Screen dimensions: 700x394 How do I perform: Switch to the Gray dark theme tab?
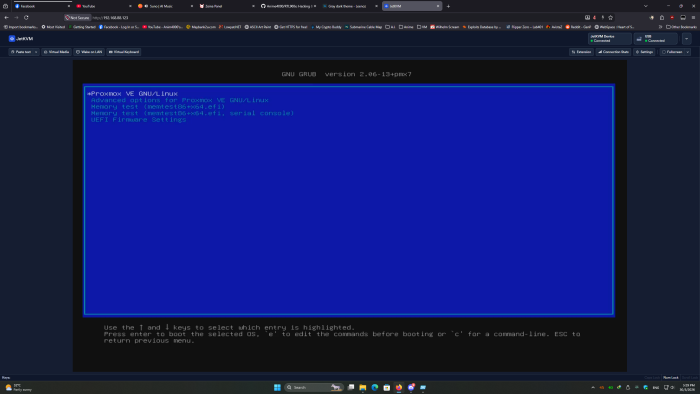350,6
